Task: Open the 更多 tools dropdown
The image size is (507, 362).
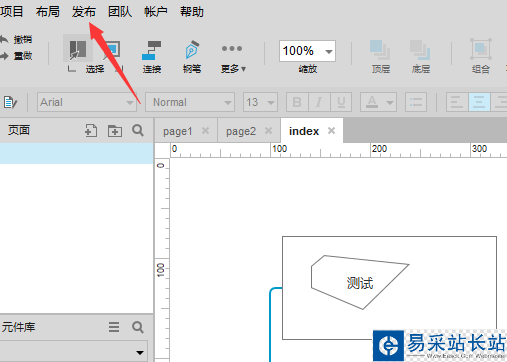Action: (x=233, y=58)
